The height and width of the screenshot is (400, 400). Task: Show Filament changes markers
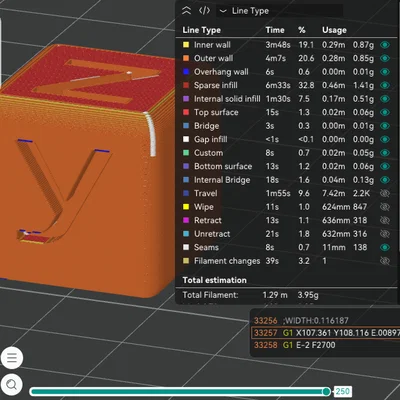(385, 261)
